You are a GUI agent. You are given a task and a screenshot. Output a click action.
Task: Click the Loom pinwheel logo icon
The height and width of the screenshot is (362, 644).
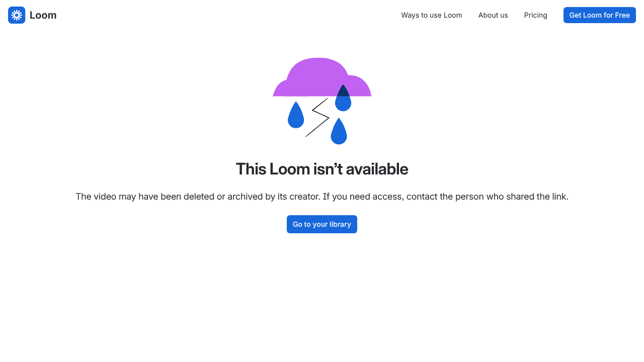[17, 15]
